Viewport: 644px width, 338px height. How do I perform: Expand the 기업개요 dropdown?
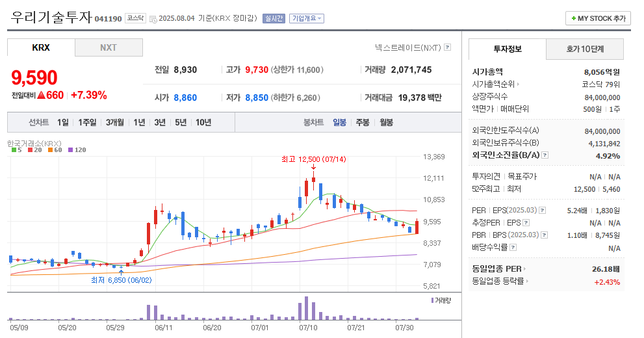(x=307, y=18)
